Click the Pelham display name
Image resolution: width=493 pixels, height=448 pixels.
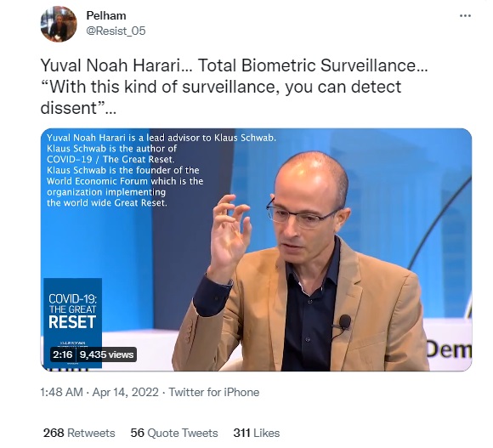click(x=106, y=15)
